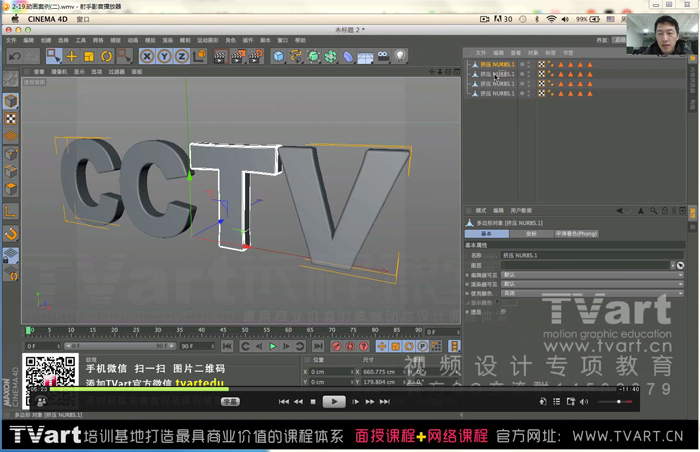The height and width of the screenshot is (452, 700).
Task: Select the last 挤压 NURBS.1 object row
Action: [497, 93]
